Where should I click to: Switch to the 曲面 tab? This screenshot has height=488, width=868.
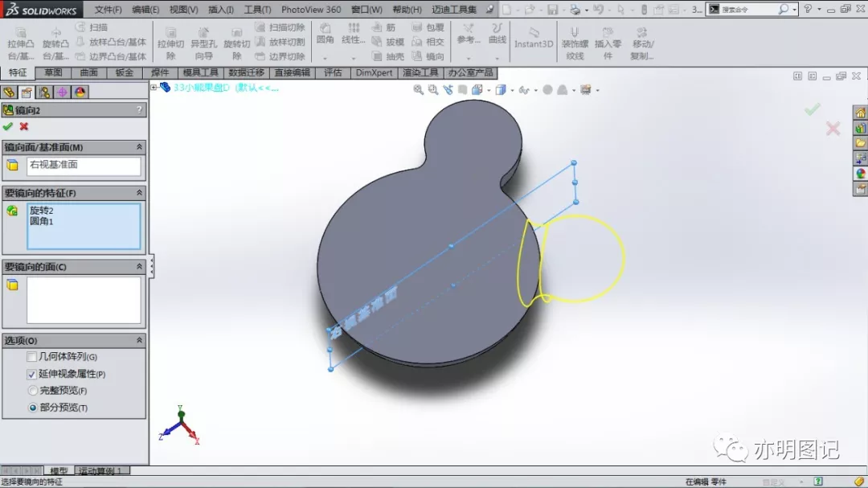point(88,73)
